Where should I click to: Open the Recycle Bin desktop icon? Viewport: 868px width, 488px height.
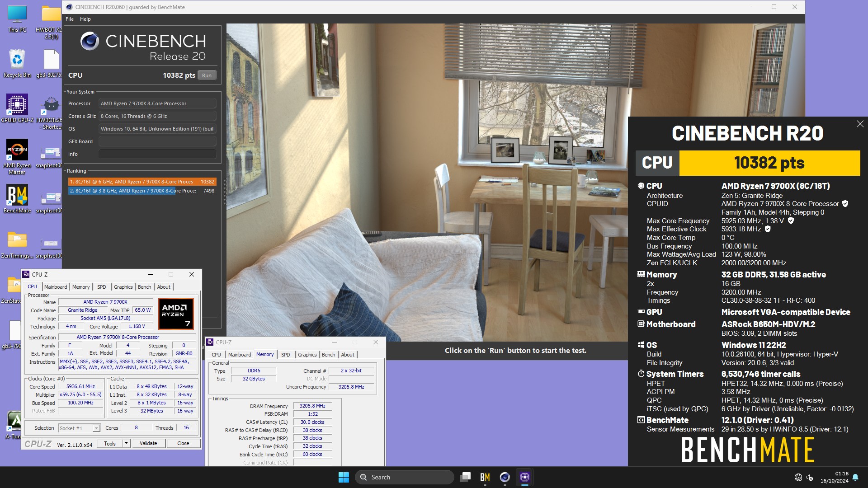coord(17,63)
